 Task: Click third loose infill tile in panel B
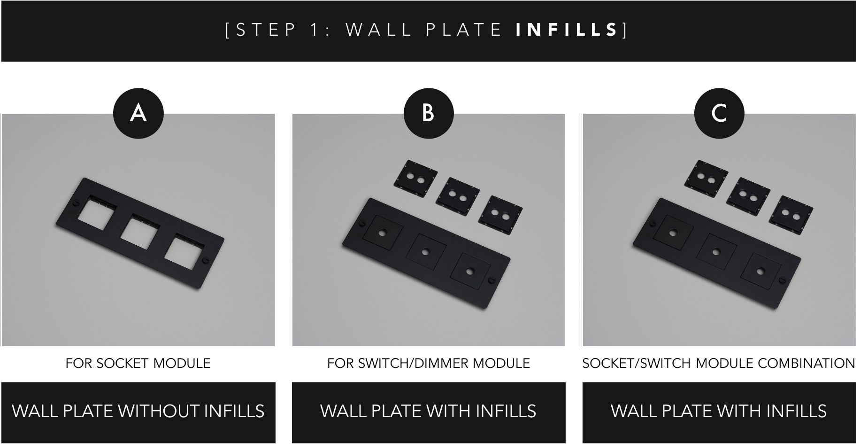pyautogui.click(x=500, y=215)
